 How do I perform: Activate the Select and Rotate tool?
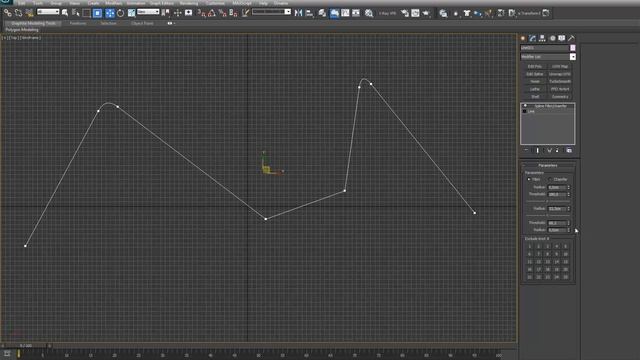(x=120, y=13)
